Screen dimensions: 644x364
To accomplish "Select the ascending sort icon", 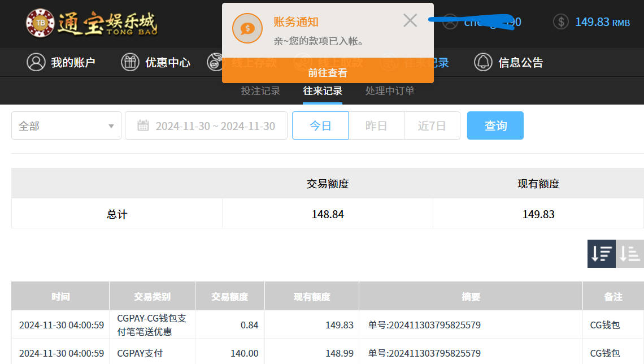I will click(629, 253).
